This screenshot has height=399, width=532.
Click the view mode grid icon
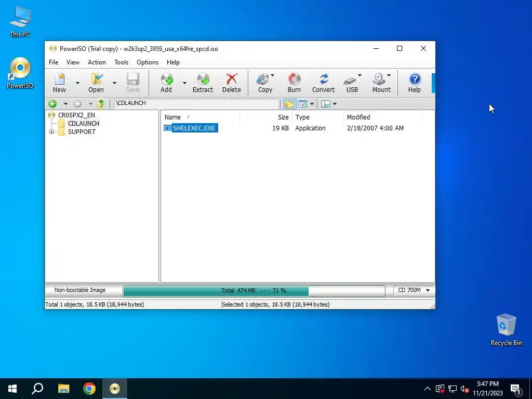pyautogui.click(x=303, y=104)
